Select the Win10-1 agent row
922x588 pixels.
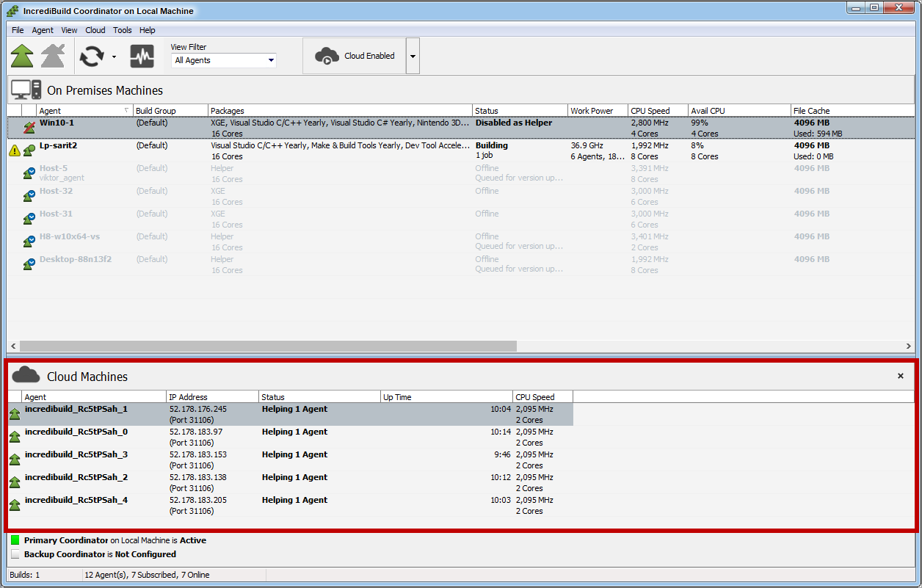tap(460, 128)
